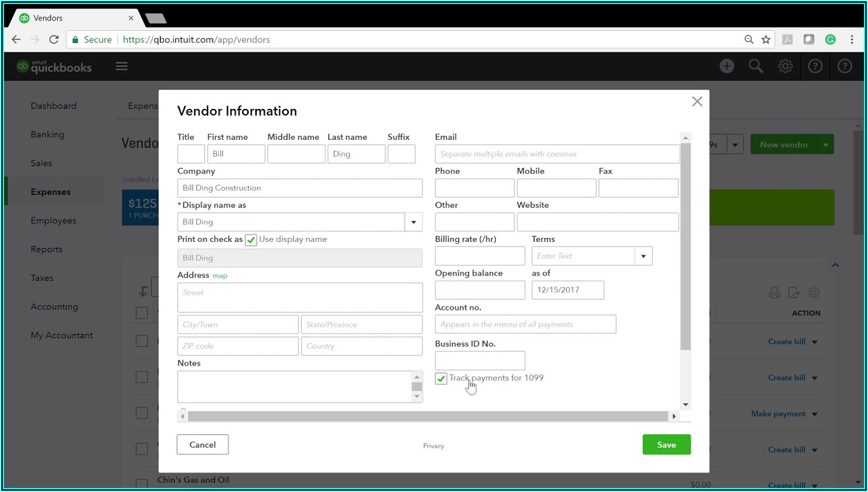This screenshot has width=868, height=492.
Task: Open Reports from left navigation
Action: 46,249
